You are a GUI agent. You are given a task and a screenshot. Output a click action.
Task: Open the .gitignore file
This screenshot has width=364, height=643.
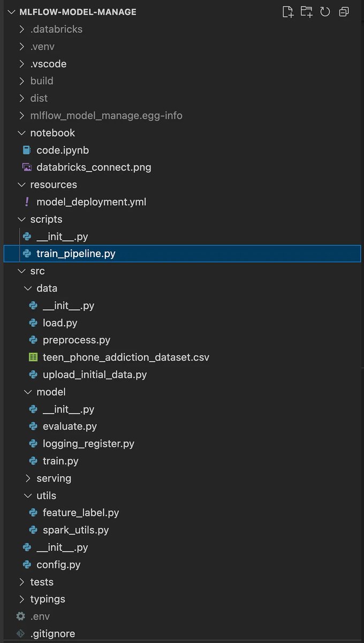(52, 633)
